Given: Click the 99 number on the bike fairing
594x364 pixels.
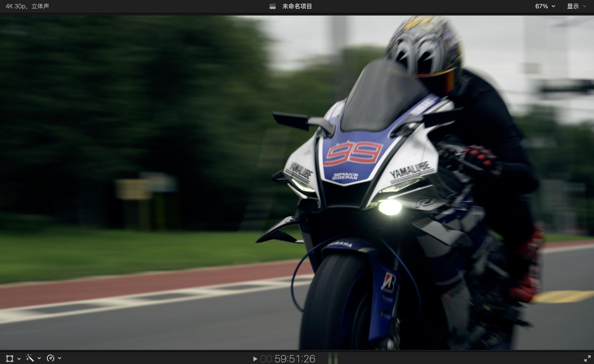Looking at the screenshot, I should pyautogui.click(x=353, y=154).
